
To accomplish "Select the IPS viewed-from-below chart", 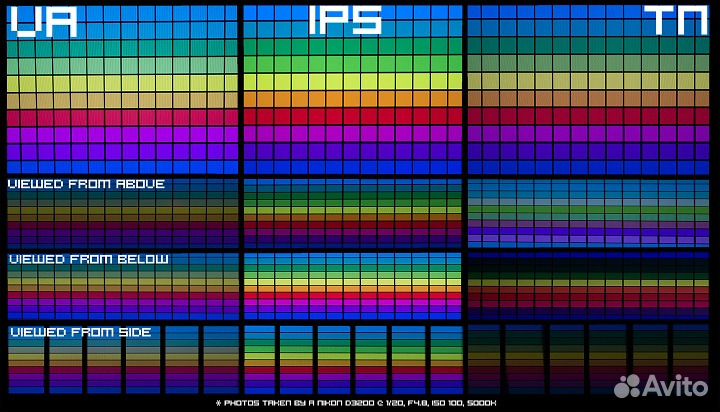I will coord(352,285).
